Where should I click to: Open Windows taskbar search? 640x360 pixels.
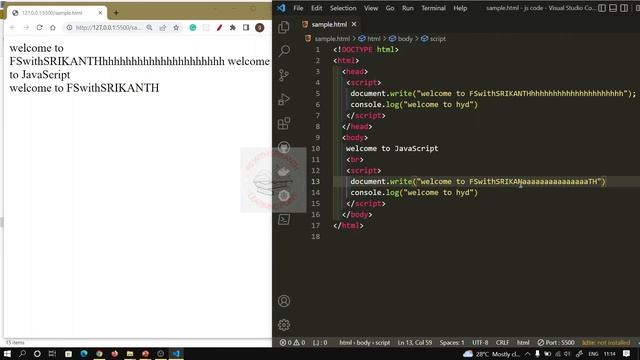point(22,353)
